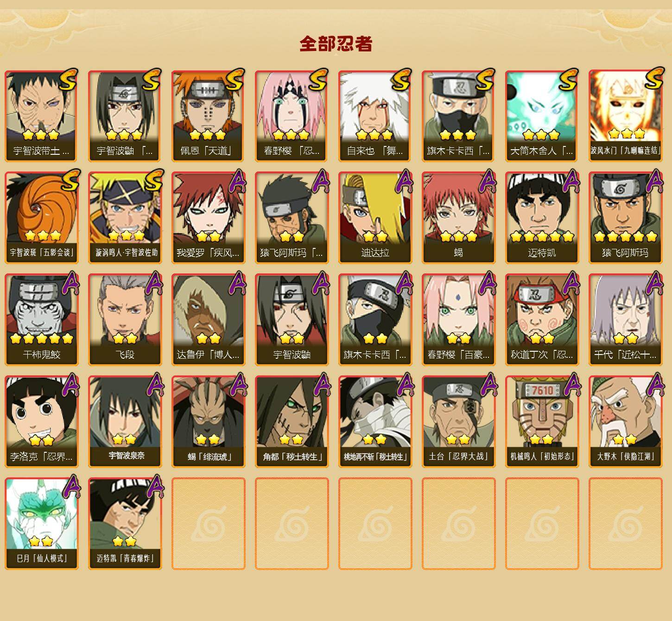Image resolution: width=672 pixels, height=621 pixels.
Task: Select the 佩恩「天道」 ninja card
Action: click(208, 116)
